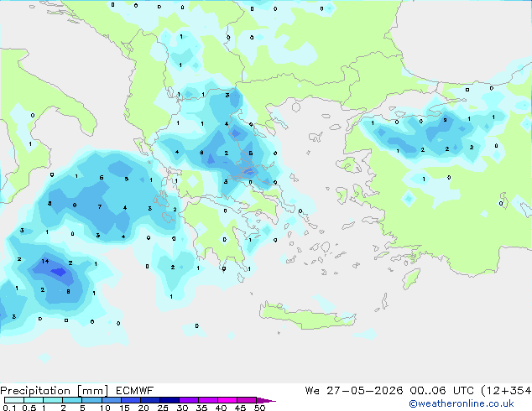
Task: Click the legend label "45"
Action: [x=241, y=408]
